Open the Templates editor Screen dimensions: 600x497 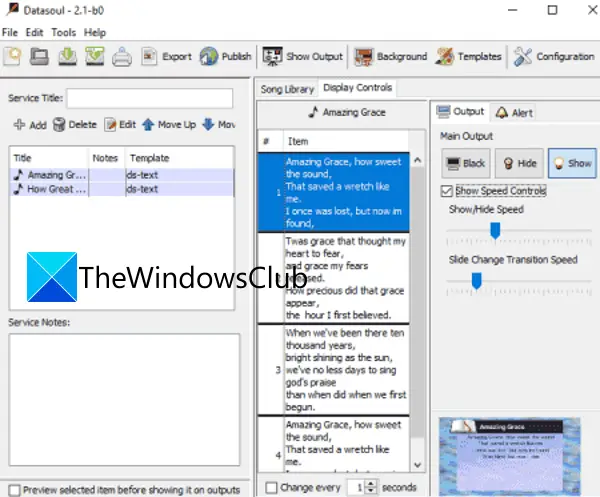[x=468, y=57]
